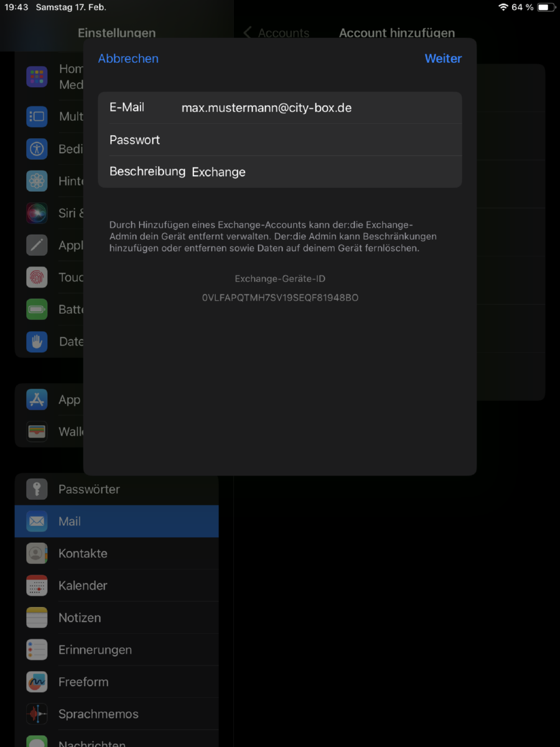
Task: Select the Mail envelope icon
Action: (37, 522)
